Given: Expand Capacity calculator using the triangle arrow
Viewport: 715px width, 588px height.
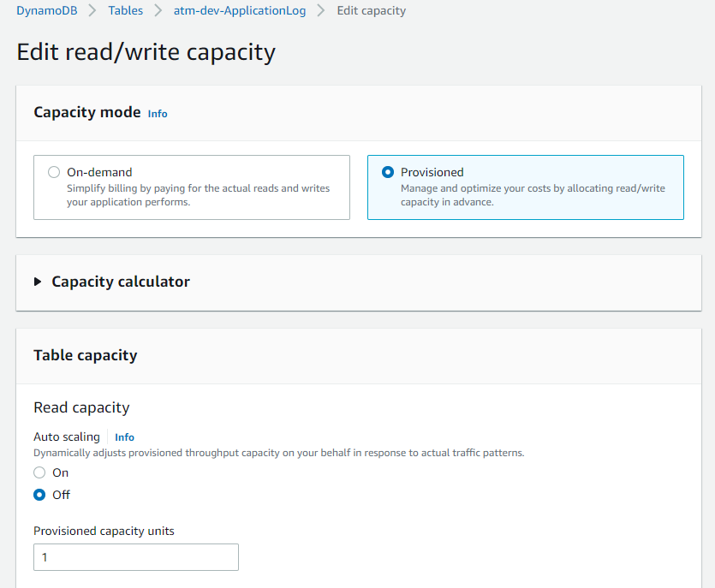Looking at the screenshot, I should [x=38, y=282].
